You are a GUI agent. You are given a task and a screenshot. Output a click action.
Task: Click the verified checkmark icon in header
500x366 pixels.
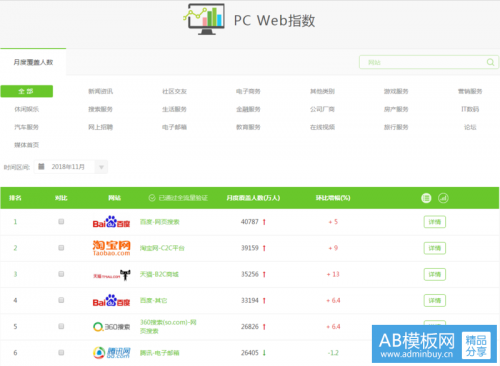click(x=152, y=198)
